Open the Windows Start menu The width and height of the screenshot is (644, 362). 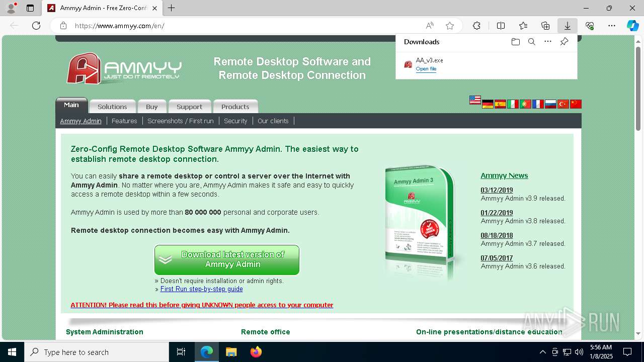[12, 352]
